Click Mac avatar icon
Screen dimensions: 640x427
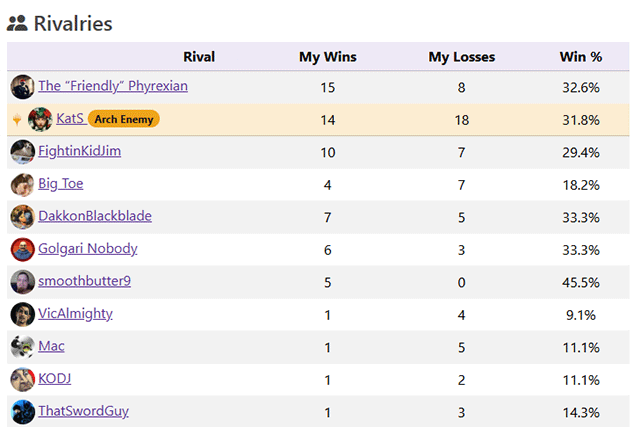pyautogui.click(x=22, y=347)
